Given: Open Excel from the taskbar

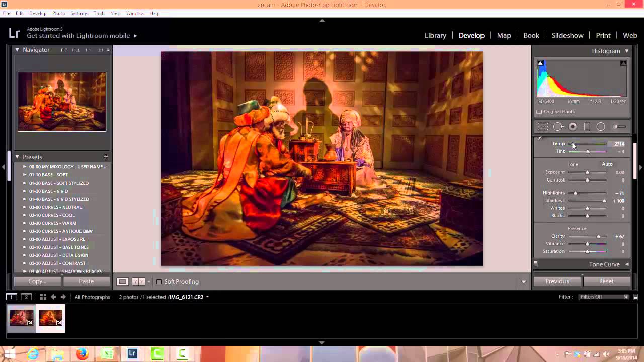Looking at the screenshot, I should click(x=107, y=354).
